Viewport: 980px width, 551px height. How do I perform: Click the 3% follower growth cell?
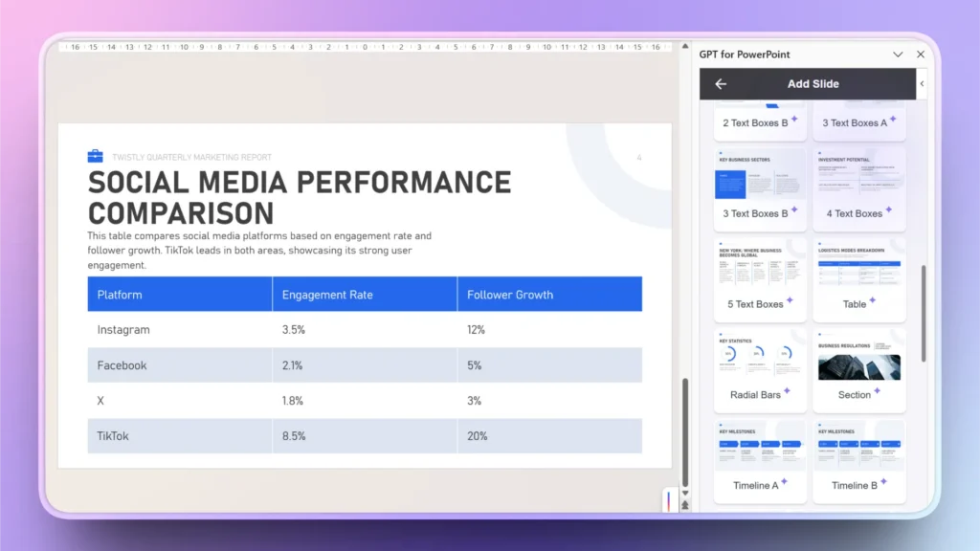tap(550, 401)
